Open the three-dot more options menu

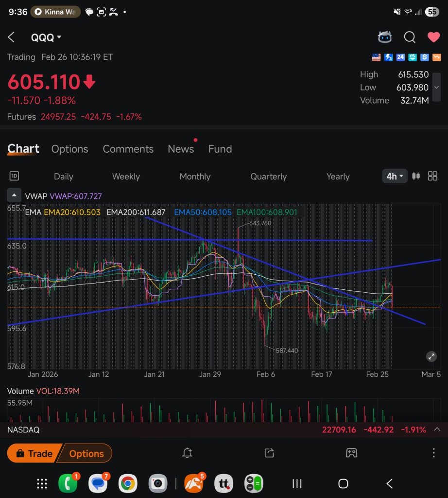[433, 453]
